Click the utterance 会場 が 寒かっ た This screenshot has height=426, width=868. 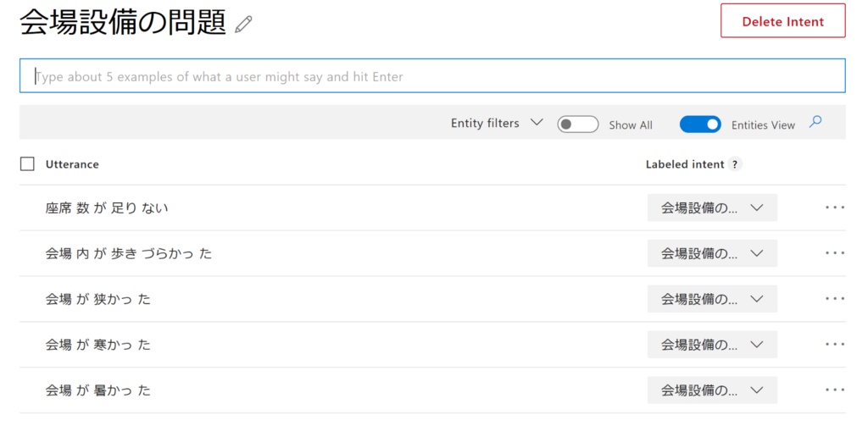(x=98, y=345)
